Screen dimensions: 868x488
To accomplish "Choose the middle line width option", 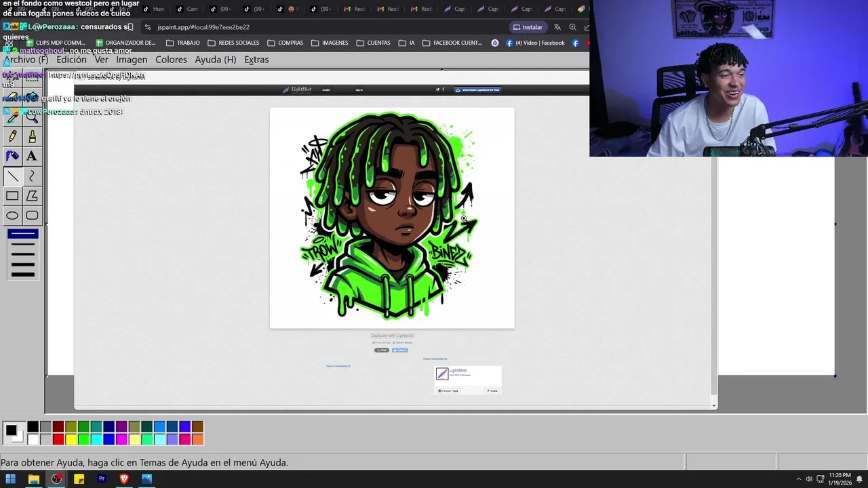I will 23,254.
